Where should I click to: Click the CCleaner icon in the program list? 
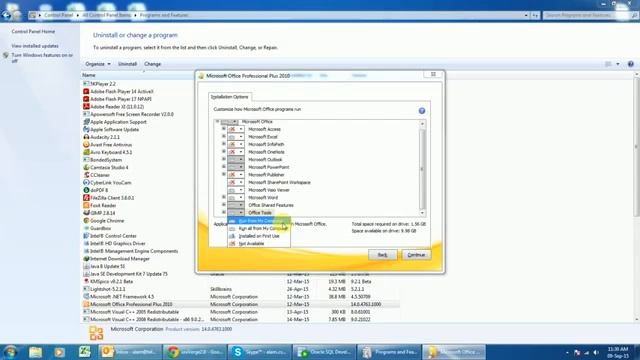(86, 175)
